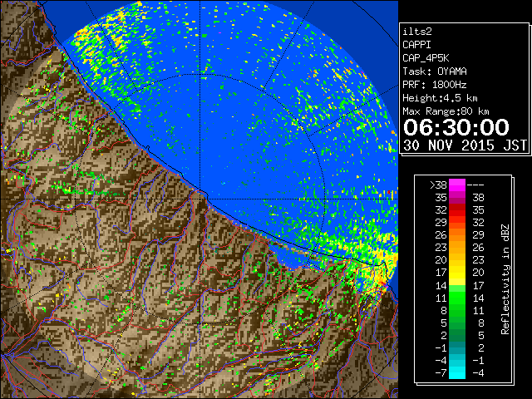The image size is (532, 399).
Task: Click the yellow 17-20 dBZ swatch
Action: 457,273
